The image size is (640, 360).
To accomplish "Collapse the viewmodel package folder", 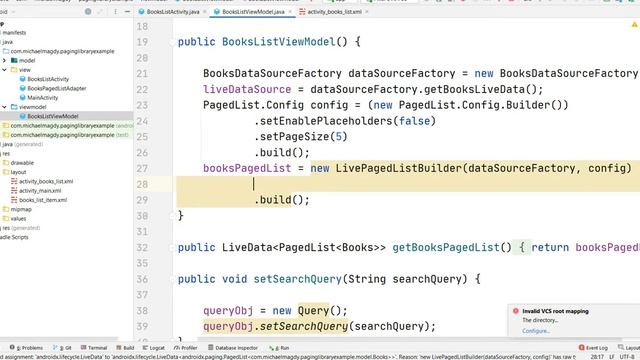I will (4, 107).
